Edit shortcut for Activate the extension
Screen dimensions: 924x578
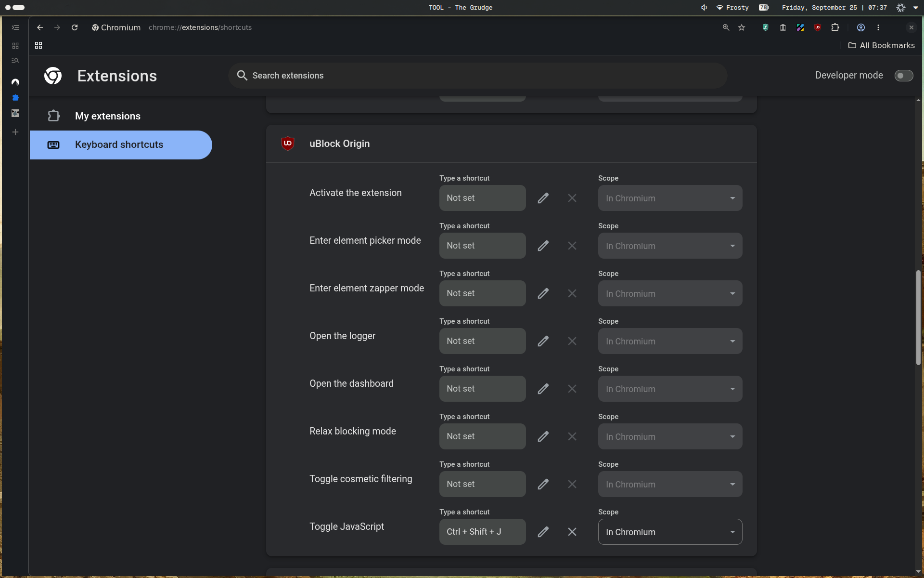(x=543, y=198)
